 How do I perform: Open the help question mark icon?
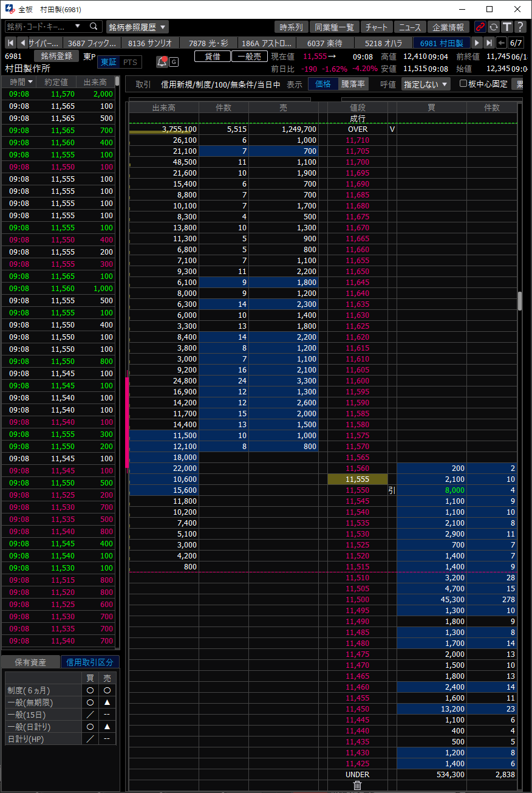(520, 27)
